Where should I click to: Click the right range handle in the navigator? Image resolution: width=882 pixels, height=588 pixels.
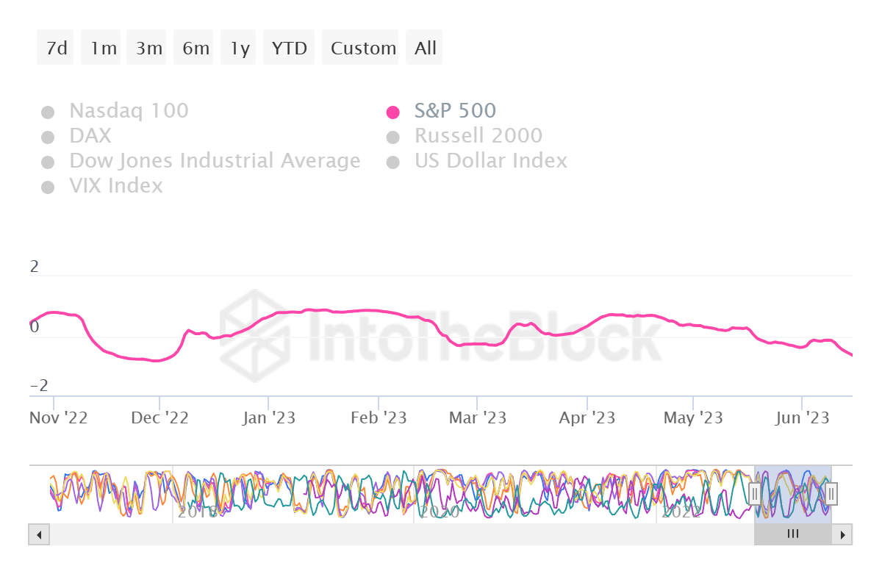(x=830, y=494)
